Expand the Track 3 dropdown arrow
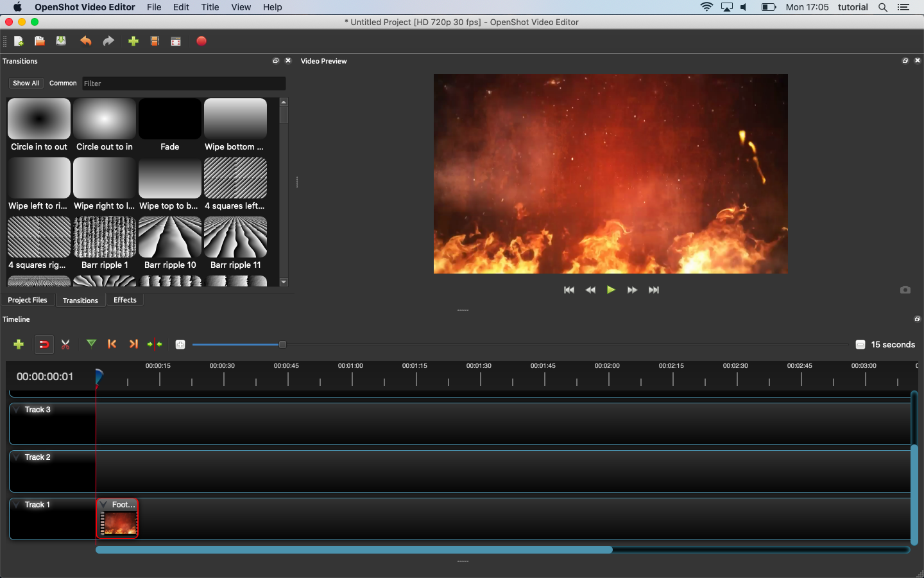The width and height of the screenshot is (924, 578). coord(17,410)
